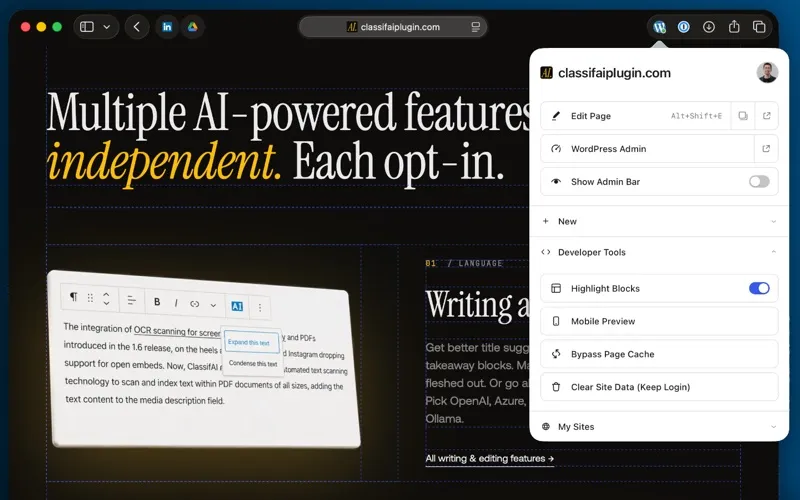Click the align text icon in editor mockup
This screenshot has width=800, height=500.
pos(132,300)
